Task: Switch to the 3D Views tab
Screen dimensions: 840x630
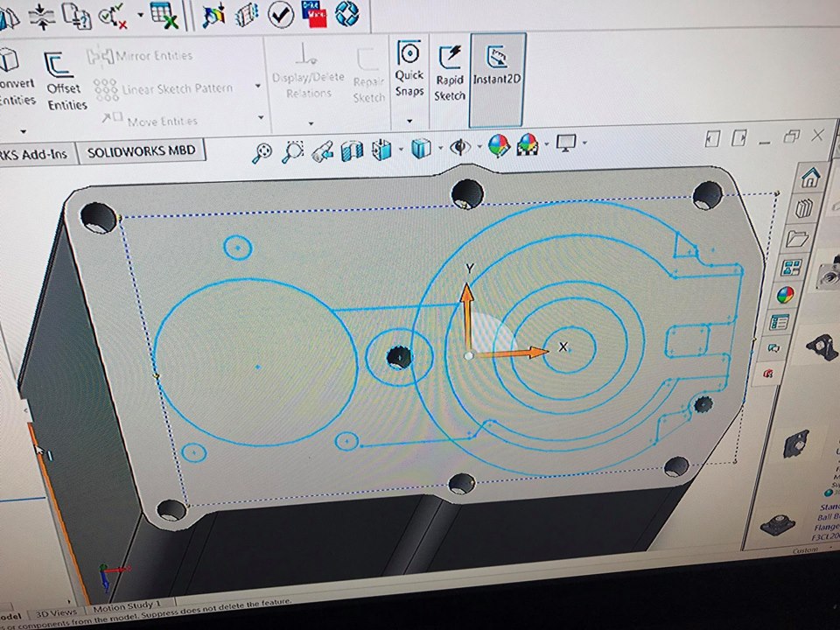Action: point(57,612)
